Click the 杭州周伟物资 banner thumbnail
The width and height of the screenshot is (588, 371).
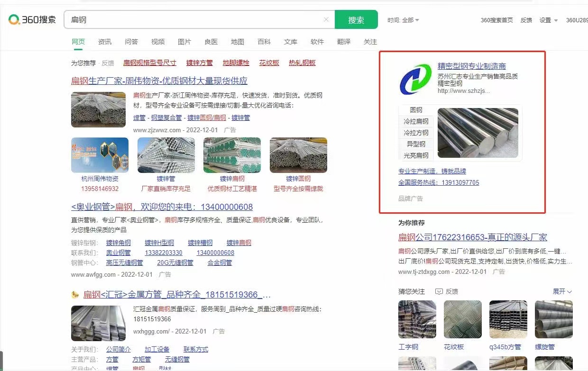click(100, 155)
